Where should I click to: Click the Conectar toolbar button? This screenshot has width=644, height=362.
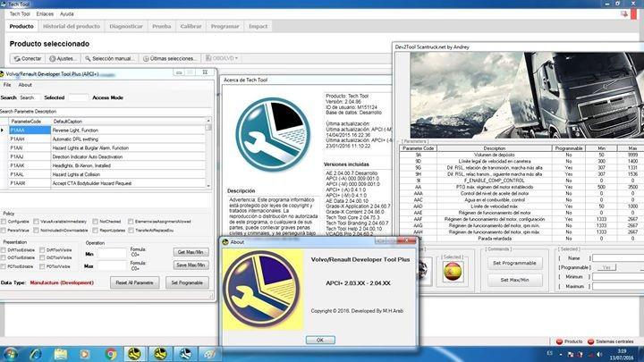26,57
